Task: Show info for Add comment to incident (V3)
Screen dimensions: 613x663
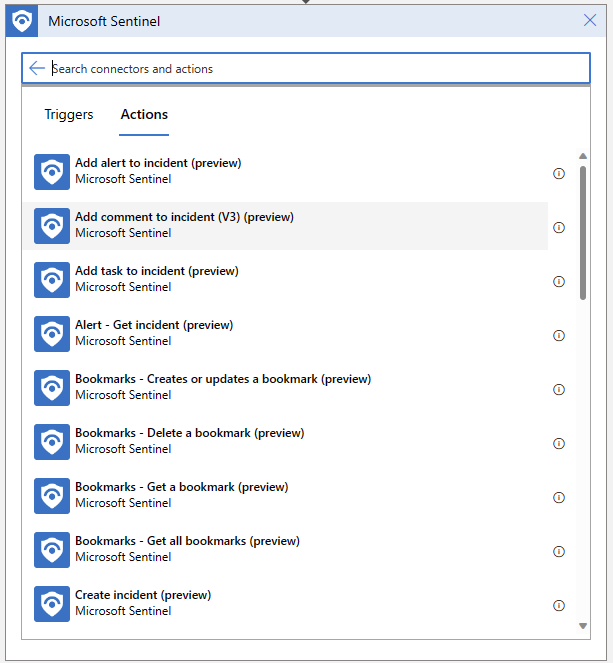Action: (559, 227)
